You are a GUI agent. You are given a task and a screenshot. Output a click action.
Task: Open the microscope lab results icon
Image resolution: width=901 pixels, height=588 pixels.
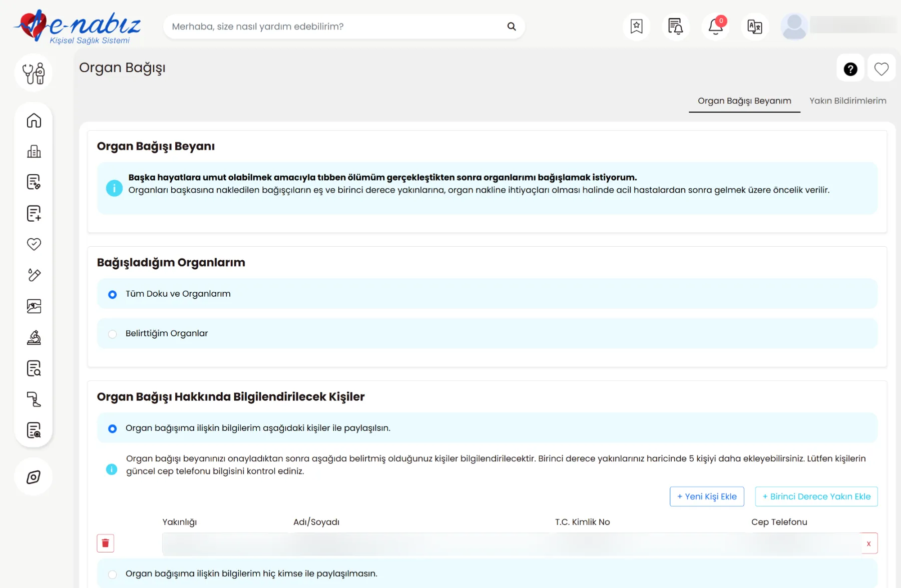(x=34, y=338)
